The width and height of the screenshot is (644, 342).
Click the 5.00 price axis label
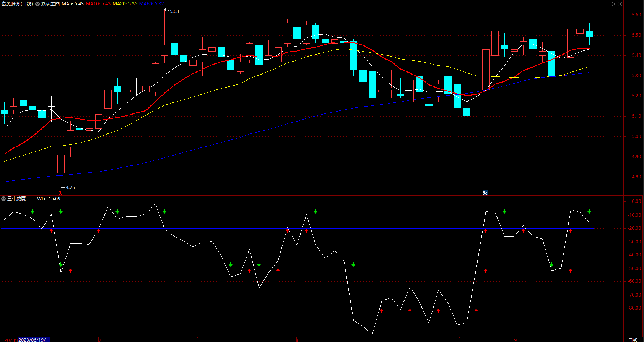pyautogui.click(x=636, y=136)
